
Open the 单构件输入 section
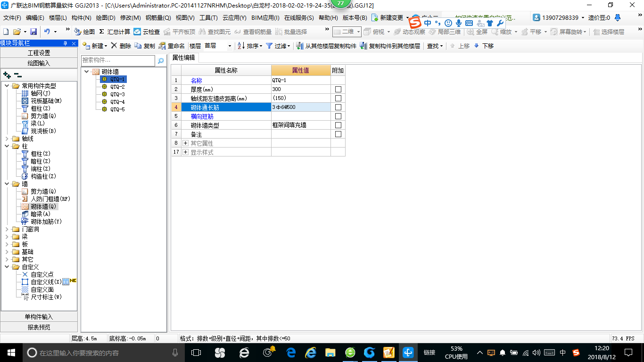point(39,317)
